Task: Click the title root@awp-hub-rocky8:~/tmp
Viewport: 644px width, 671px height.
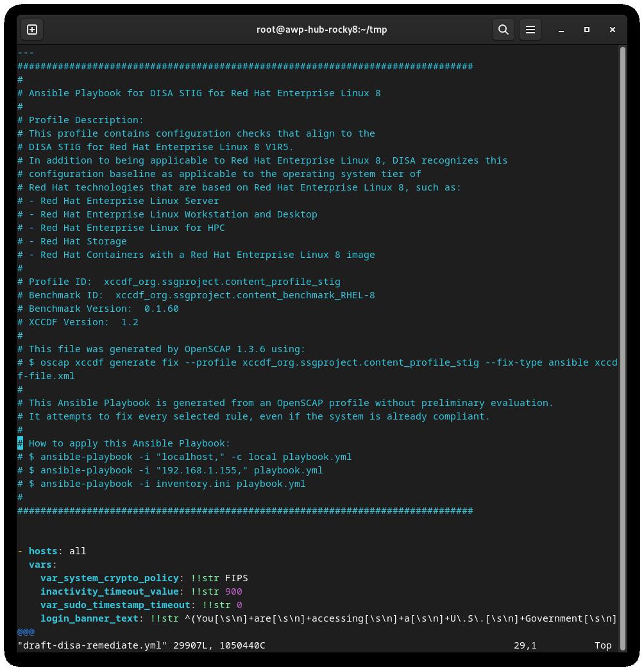Action: [x=321, y=30]
